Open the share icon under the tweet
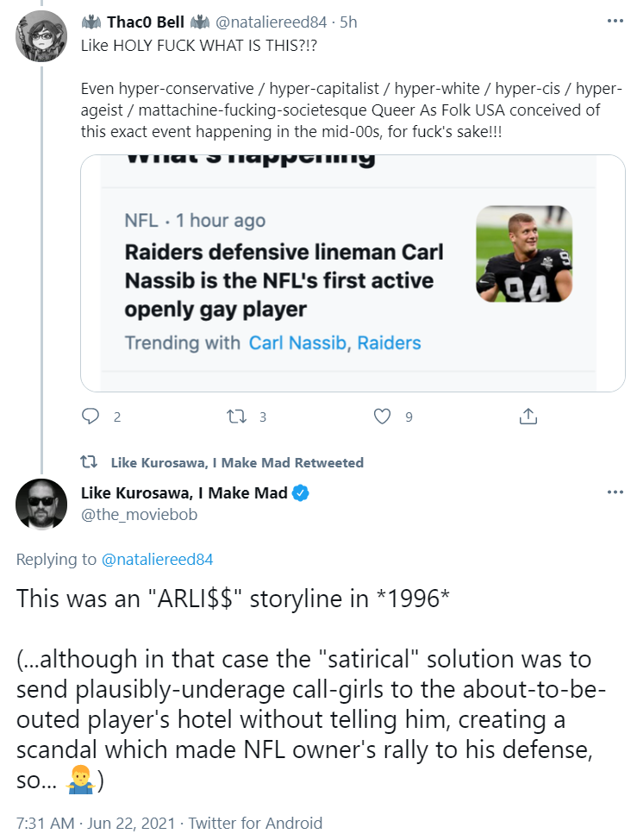This screenshot has height=840, width=637. pos(528,417)
